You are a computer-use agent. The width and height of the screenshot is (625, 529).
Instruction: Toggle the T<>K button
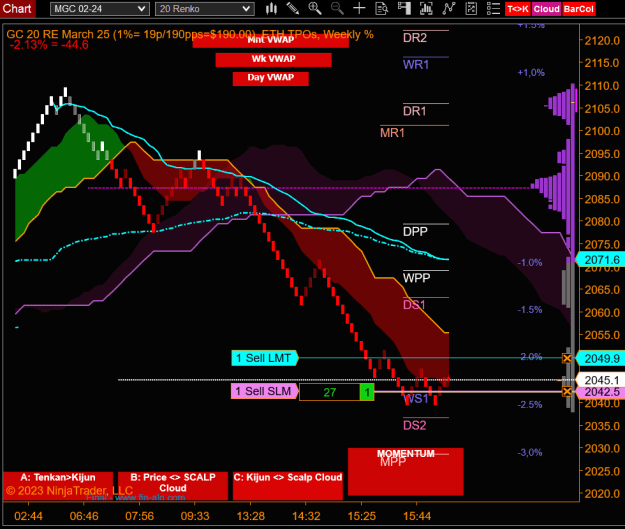point(518,9)
